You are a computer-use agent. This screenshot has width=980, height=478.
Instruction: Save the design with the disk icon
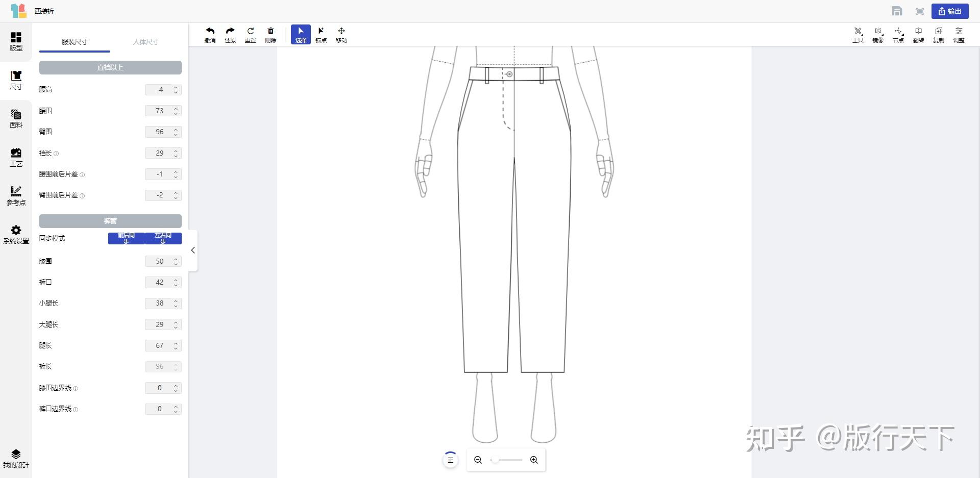click(x=897, y=11)
